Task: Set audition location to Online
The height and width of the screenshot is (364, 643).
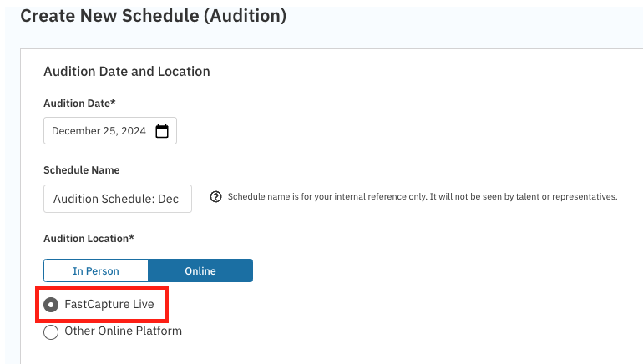Action: click(x=200, y=270)
